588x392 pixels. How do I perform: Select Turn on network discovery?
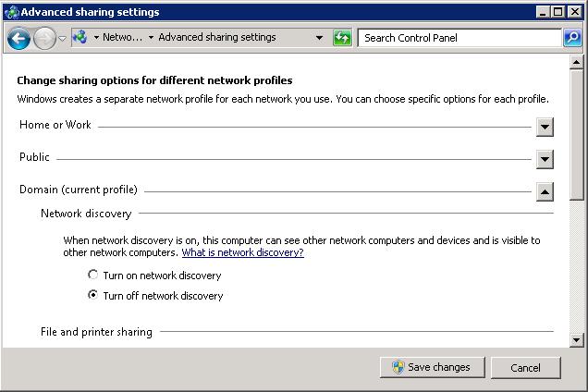point(93,275)
